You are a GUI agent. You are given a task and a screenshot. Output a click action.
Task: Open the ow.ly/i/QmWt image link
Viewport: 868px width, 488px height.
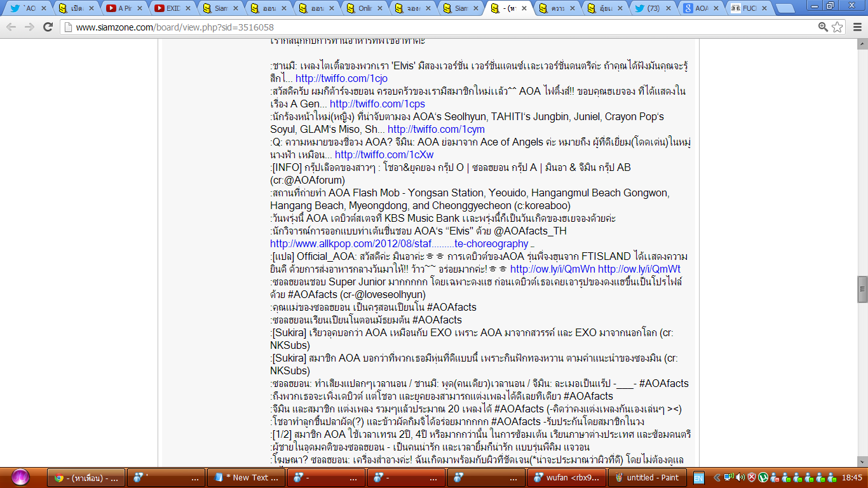coord(639,269)
